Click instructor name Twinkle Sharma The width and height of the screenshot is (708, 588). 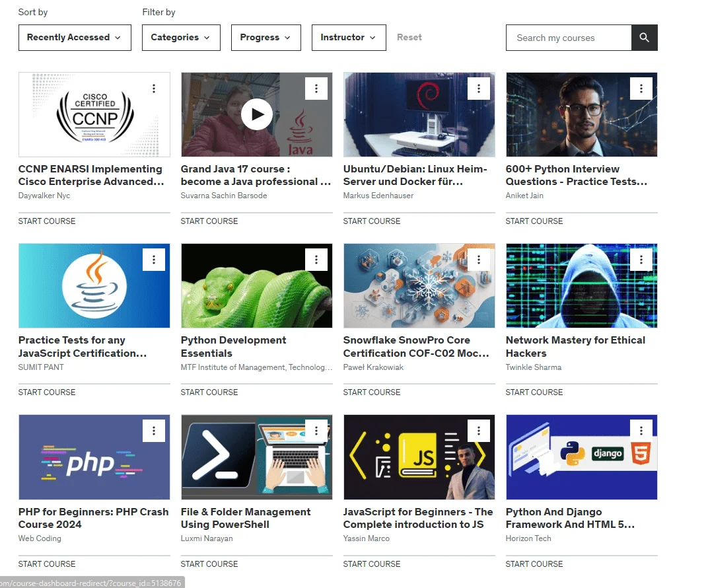534,367
